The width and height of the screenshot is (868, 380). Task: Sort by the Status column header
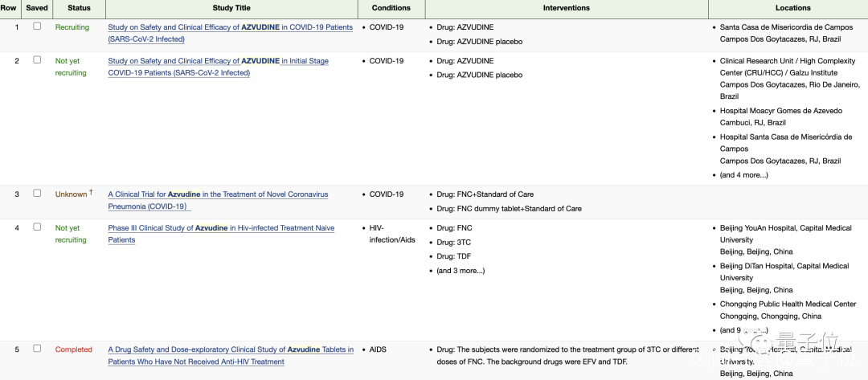79,8
